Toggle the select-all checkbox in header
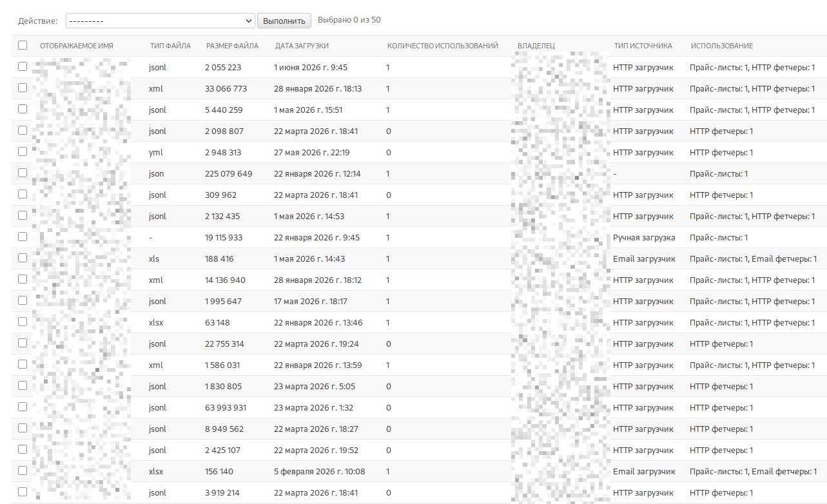827x504 pixels. point(23,45)
